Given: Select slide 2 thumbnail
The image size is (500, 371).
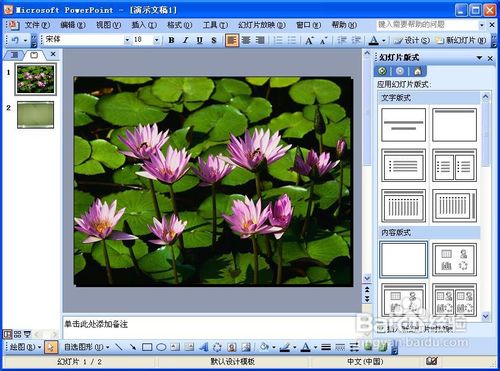Looking at the screenshot, I should pyautogui.click(x=35, y=115).
